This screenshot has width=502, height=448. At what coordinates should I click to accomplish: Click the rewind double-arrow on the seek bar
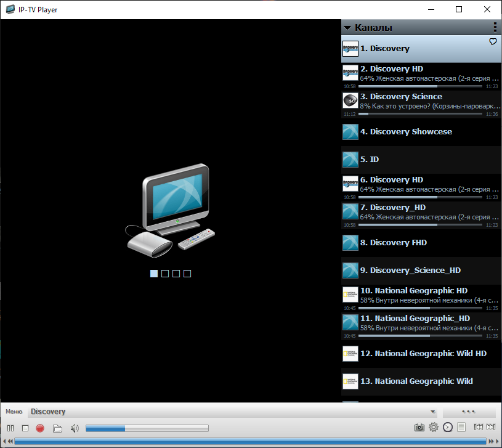click(10, 441)
